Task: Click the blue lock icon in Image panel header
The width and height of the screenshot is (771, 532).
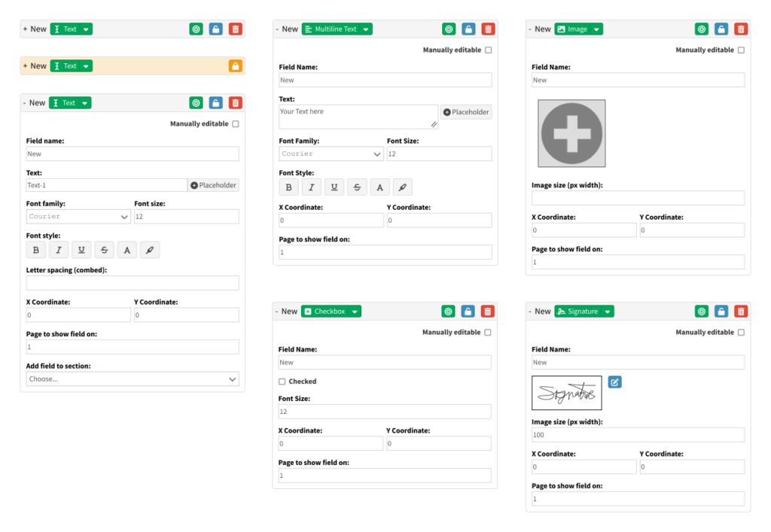Action: tap(721, 29)
